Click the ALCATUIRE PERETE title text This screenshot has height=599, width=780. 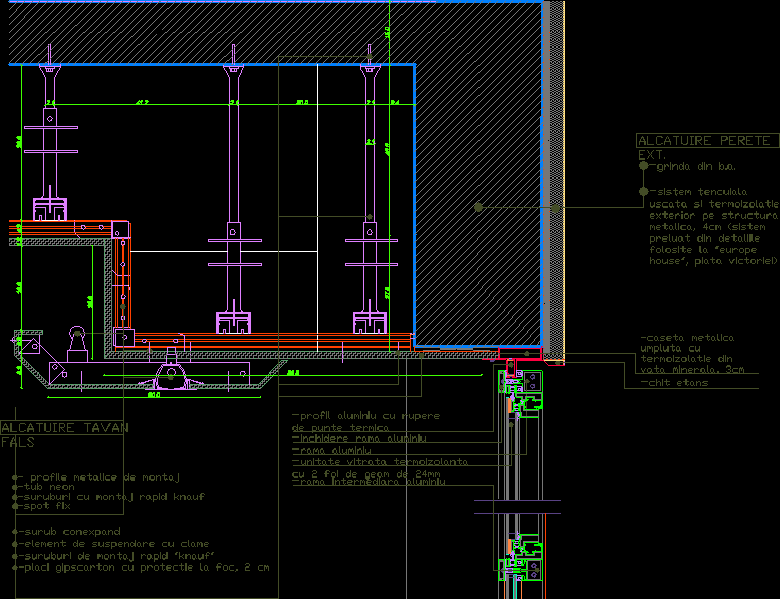[706, 141]
